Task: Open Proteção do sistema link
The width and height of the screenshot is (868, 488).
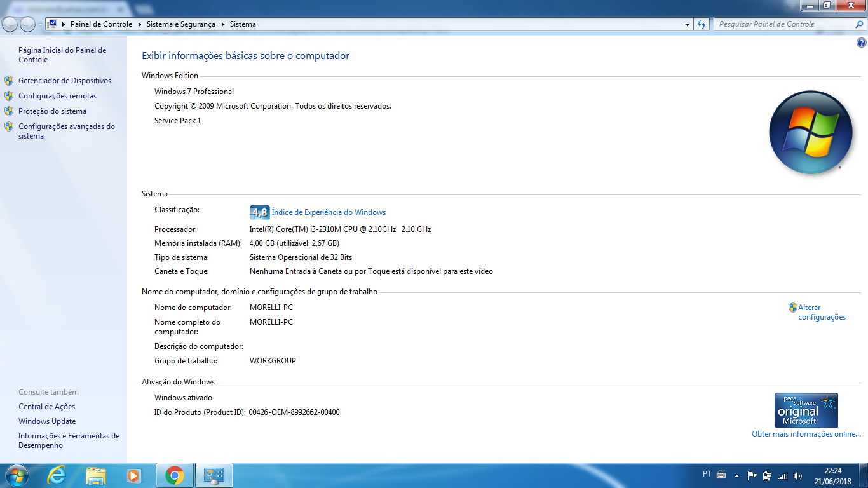Action: (x=52, y=111)
